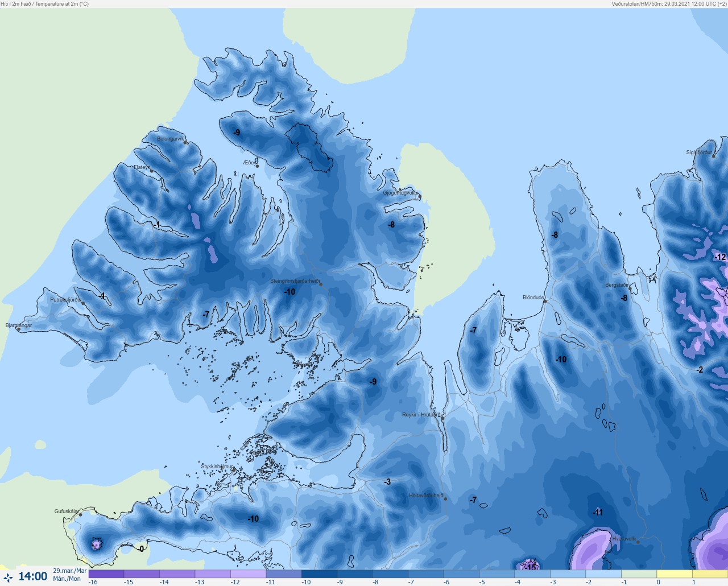728x586 pixels.
Task: Click the -12 temperature value near Siglufjörður
Action: click(x=720, y=257)
